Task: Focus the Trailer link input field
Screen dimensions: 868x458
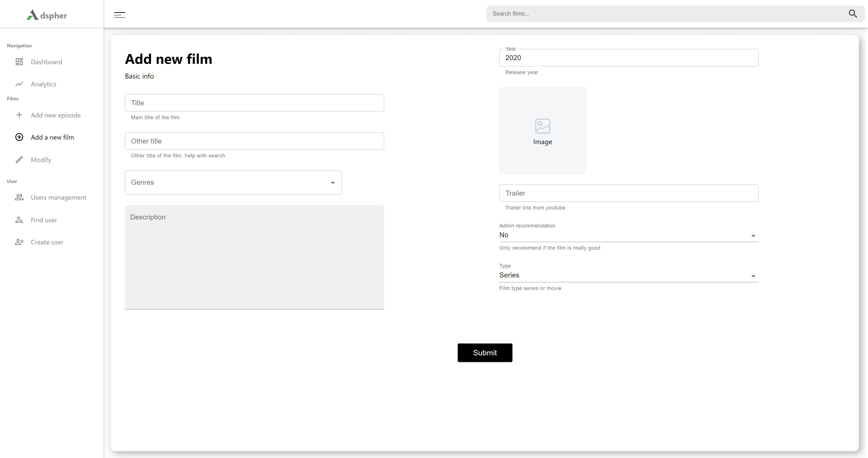Action: tap(628, 193)
